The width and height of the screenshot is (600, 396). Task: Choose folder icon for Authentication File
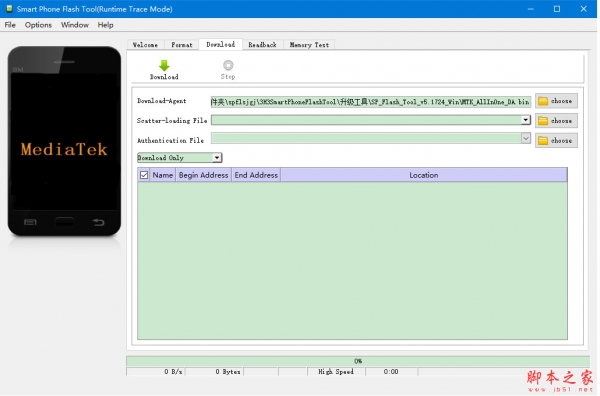point(543,141)
